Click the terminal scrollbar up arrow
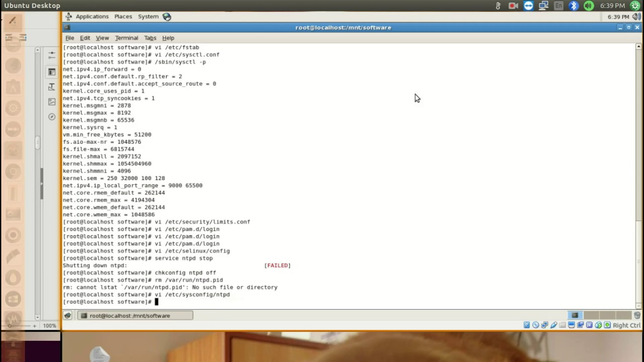This screenshot has height=362, width=644. click(639, 47)
